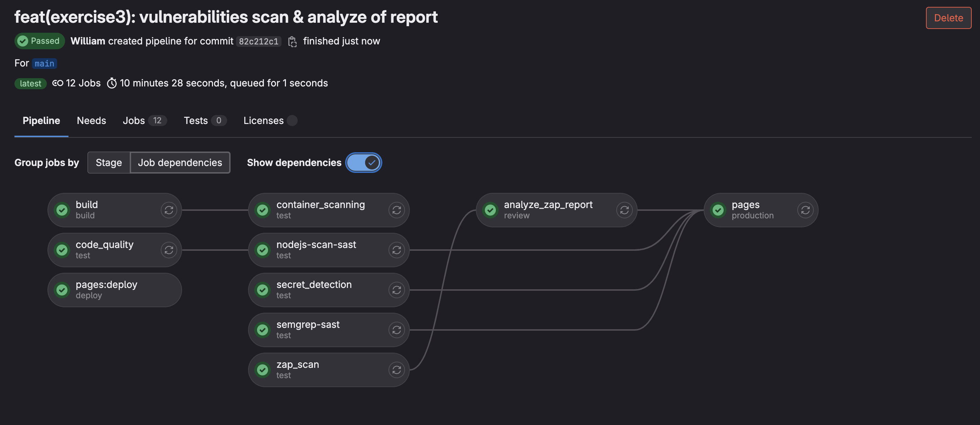Click container_scanning passed status icon
Image resolution: width=980 pixels, height=425 pixels.
click(263, 210)
